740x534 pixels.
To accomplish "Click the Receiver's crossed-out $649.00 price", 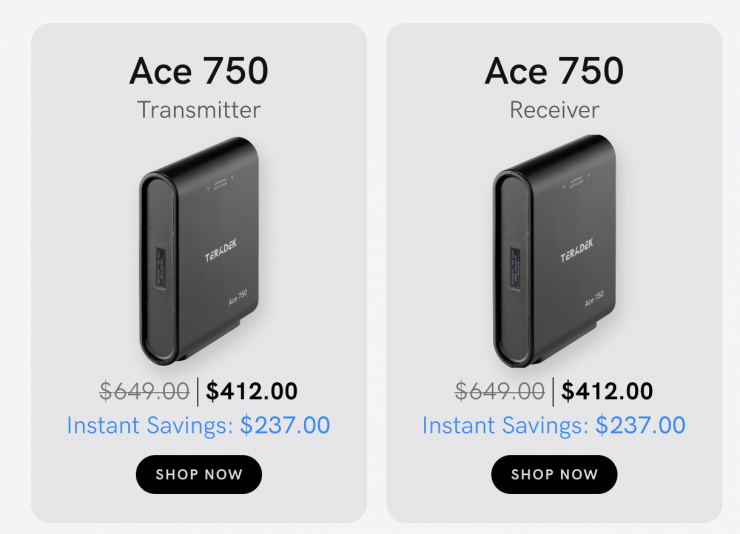I will pos(500,391).
